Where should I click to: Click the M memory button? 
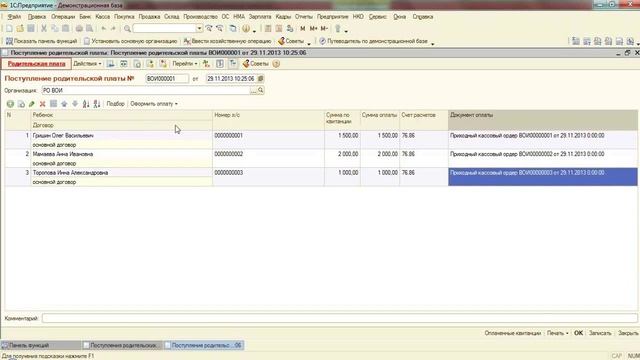click(302, 29)
